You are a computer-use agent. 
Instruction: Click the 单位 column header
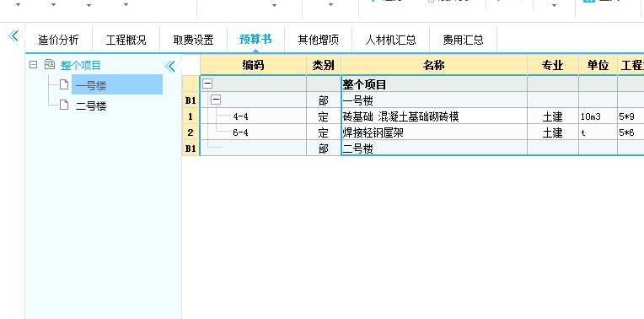pyautogui.click(x=598, y=65)
